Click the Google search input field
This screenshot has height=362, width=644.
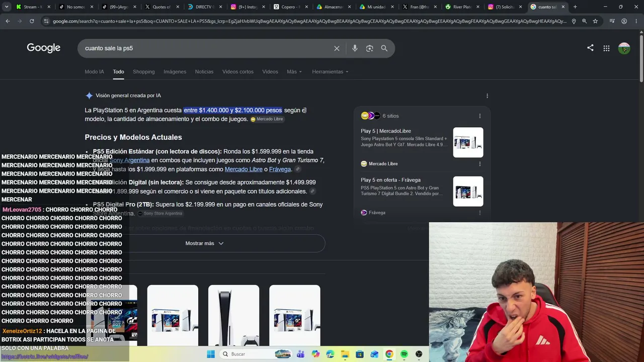click(x=206, y=48)
